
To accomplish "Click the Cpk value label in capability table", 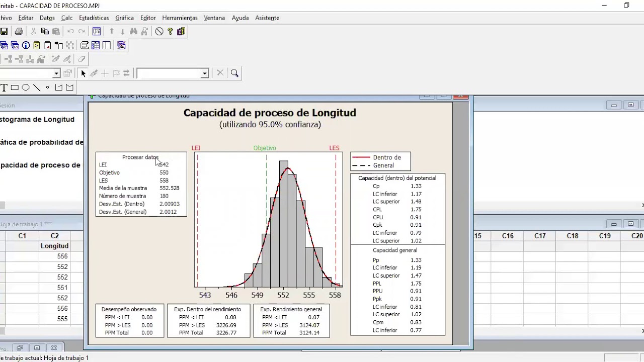I will (377, 225).
